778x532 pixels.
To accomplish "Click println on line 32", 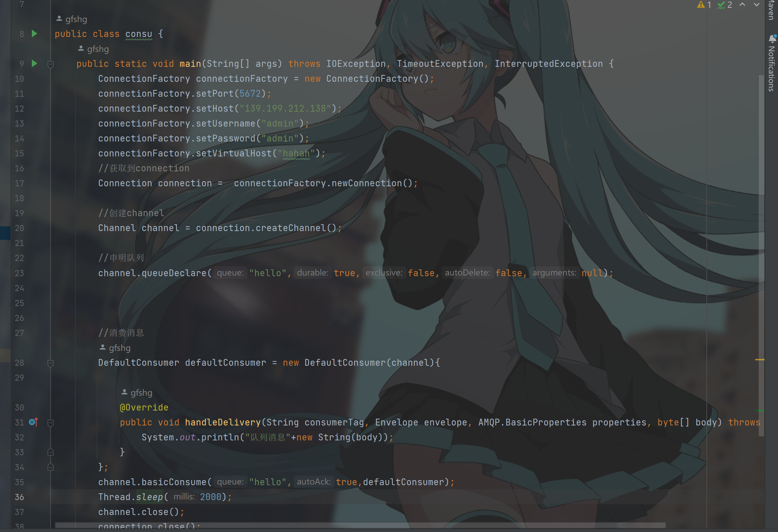I will (x=220, y=437).
